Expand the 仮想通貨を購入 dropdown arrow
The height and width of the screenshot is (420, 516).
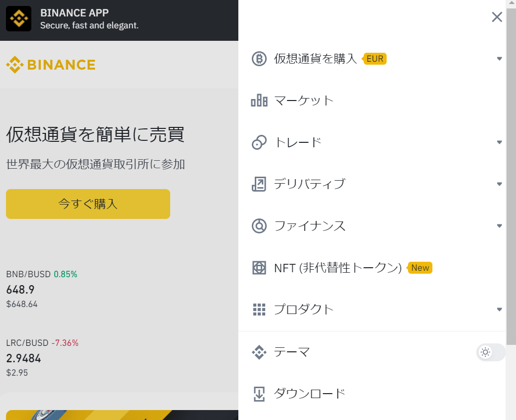(x=499, y=59)
